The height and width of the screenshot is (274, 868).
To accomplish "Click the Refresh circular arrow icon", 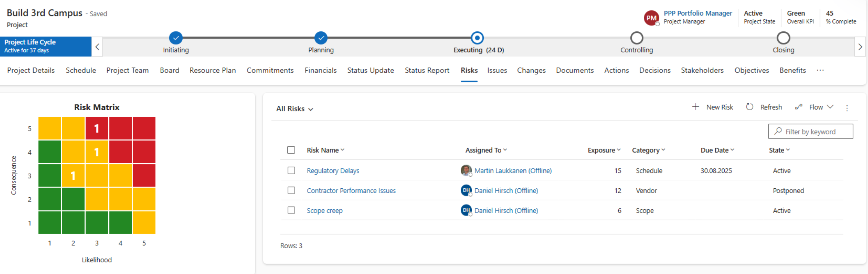I will pyautogui.click(x=749, y=107).
